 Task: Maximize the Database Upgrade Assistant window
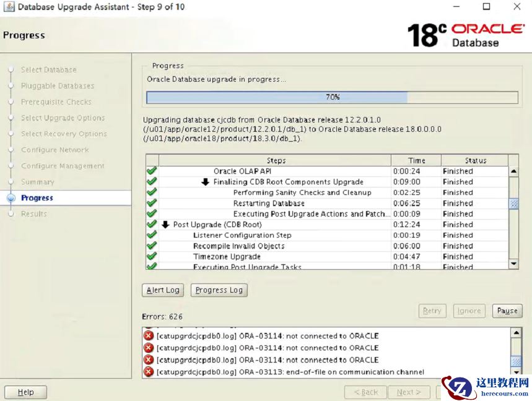pos(486,6)
